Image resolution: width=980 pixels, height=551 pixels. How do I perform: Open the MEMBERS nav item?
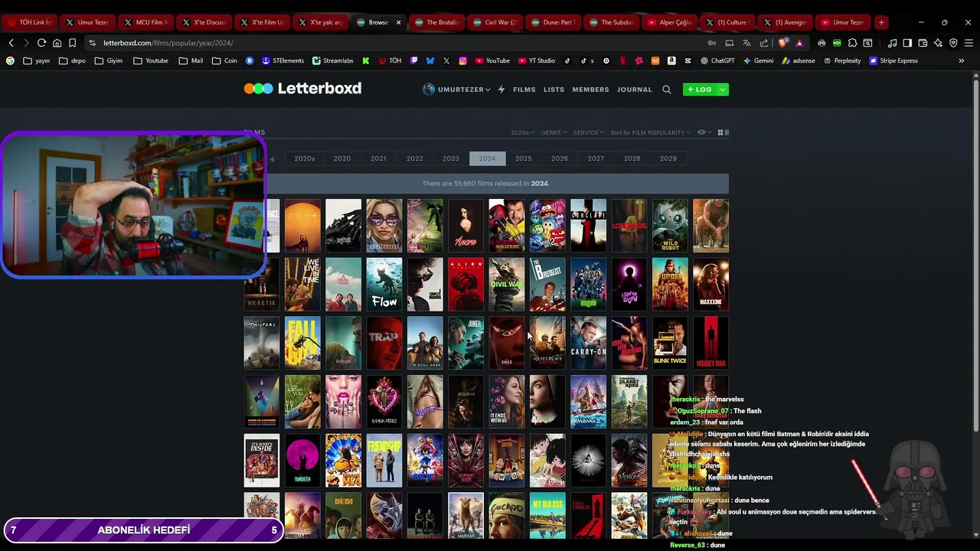(590, 90)
